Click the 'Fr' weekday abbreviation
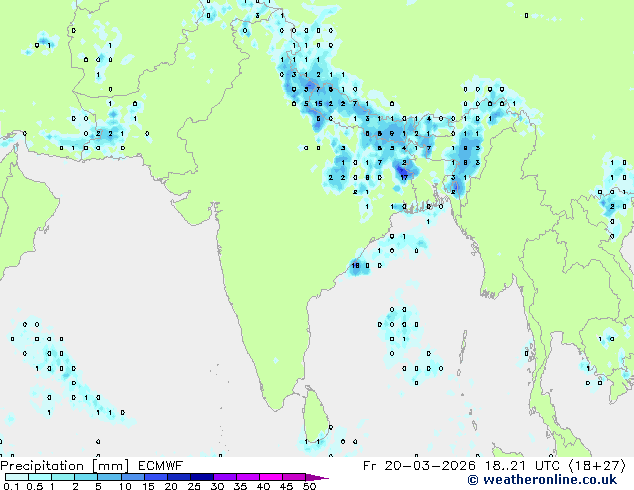Viewport: 634px width, 490px height. 369,466
